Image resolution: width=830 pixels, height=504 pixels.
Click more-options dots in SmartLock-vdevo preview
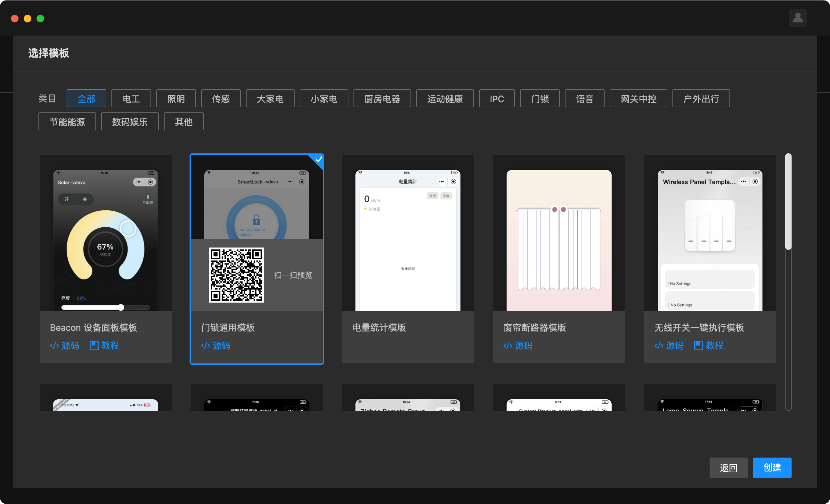290,182
